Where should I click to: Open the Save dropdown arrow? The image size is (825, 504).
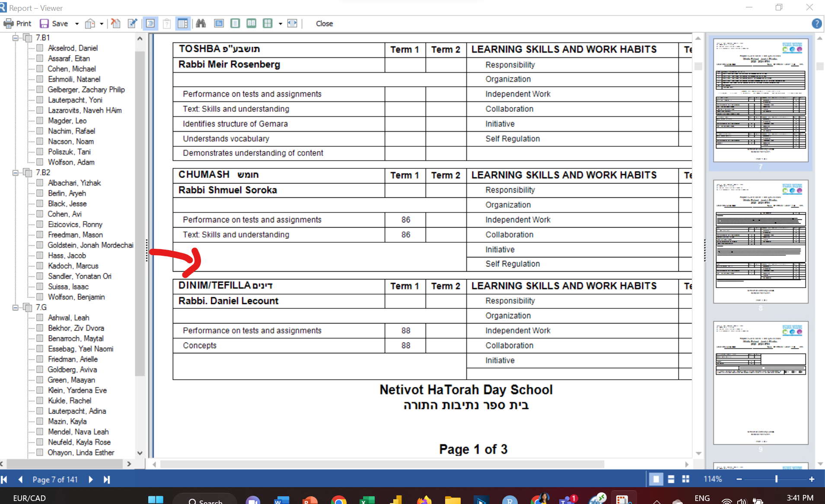pyautogui.click(x=77, y=23)
